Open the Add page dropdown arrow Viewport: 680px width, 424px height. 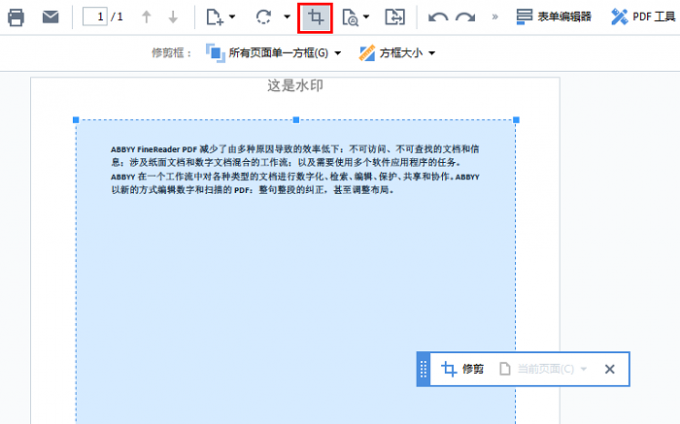coord(232,17)
